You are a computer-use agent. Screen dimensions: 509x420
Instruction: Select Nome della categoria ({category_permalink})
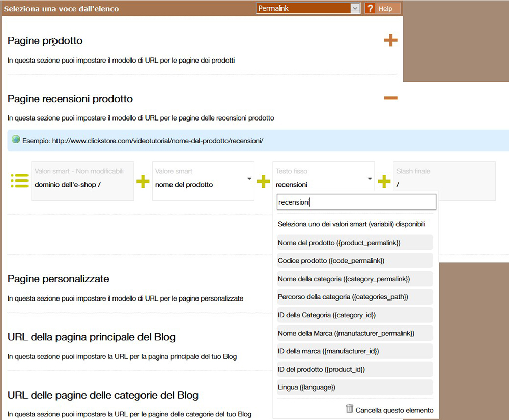coord(355,279)
